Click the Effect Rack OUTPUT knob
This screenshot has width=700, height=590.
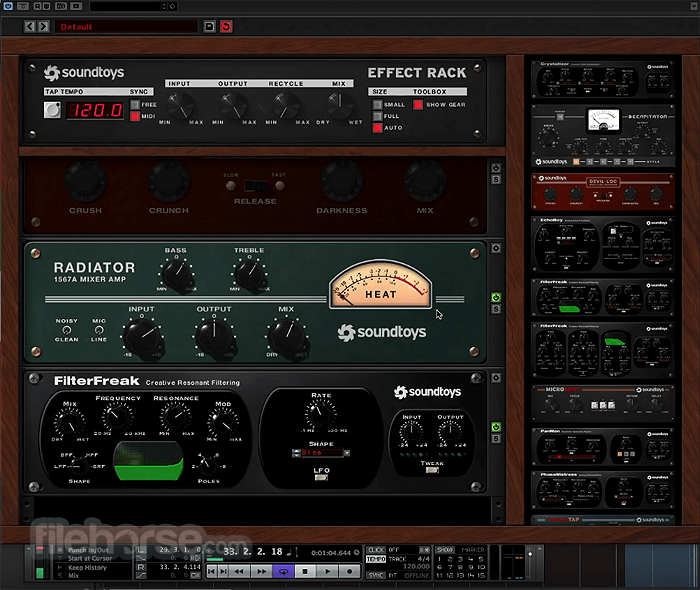(x=233, y=106)
